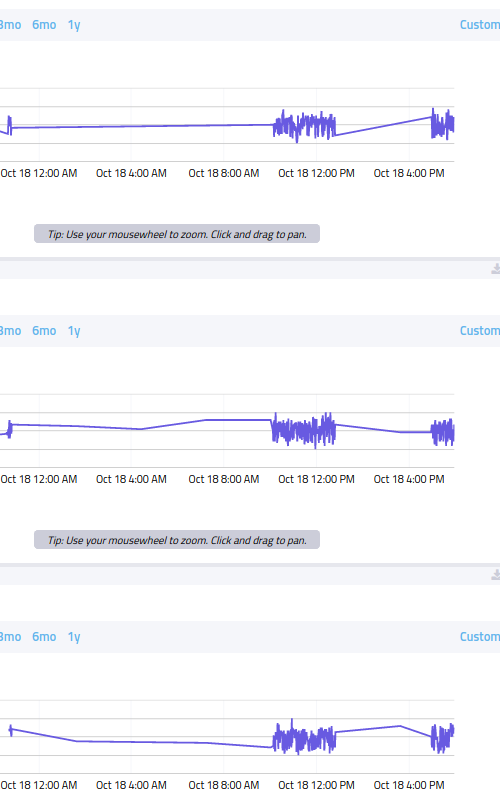This screenshot has width=500, height=809.
Task: Click 'Oct 18 4:00 AM' label on top chart axis
Action: [131, 173]
